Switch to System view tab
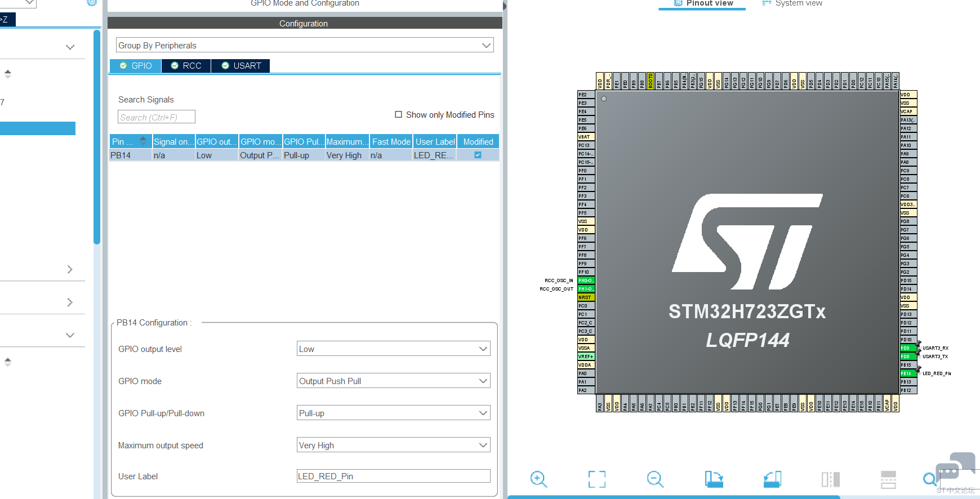 (x=791, y=3)
